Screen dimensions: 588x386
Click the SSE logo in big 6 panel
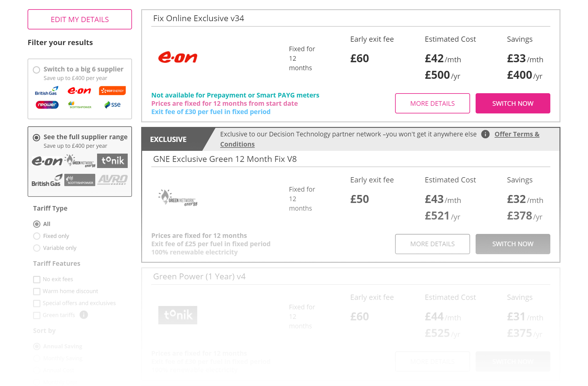coord(112,105)
